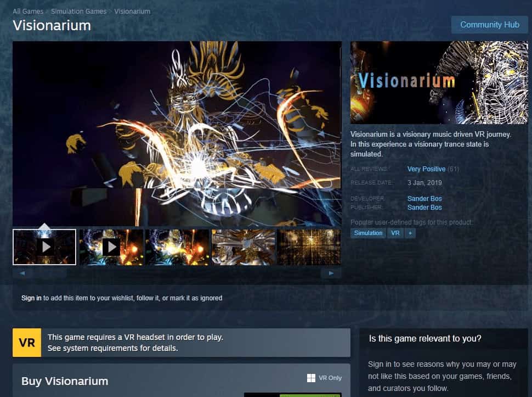
Task: Expand tags with the plus button
Action: tap(410, 233)
